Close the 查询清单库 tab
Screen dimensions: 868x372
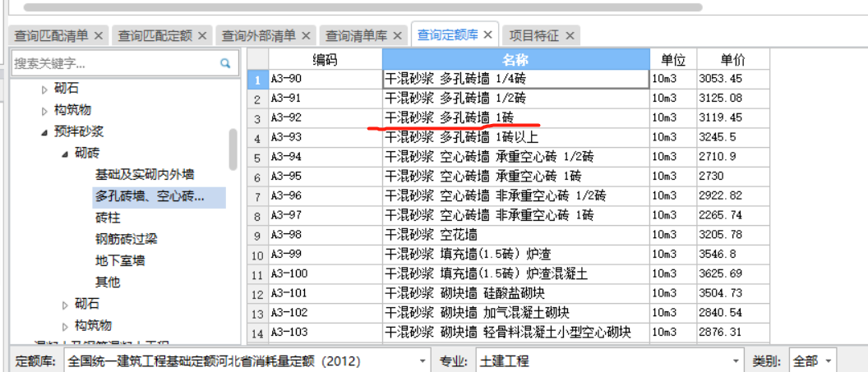click(x=398, y=35)
